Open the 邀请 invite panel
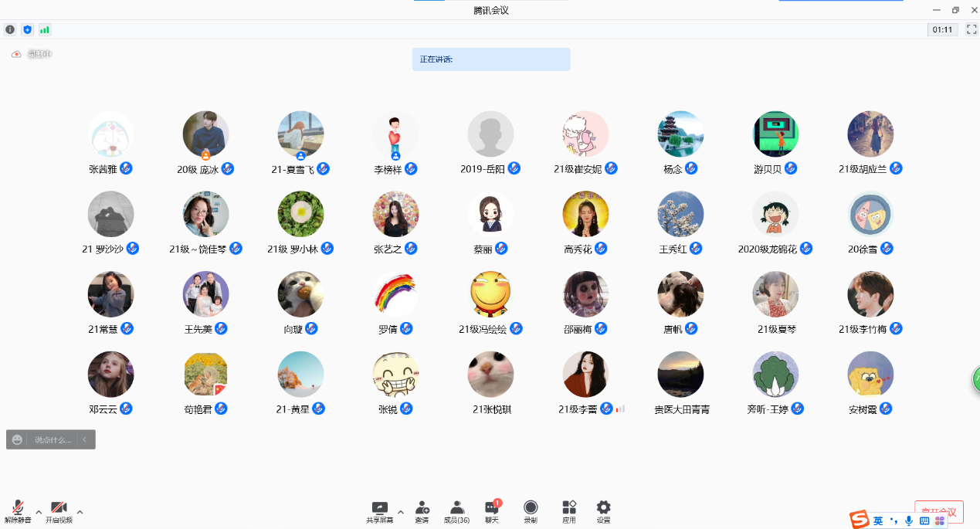Viewport: 980px width, 529px height. click(x=422, y=510)
